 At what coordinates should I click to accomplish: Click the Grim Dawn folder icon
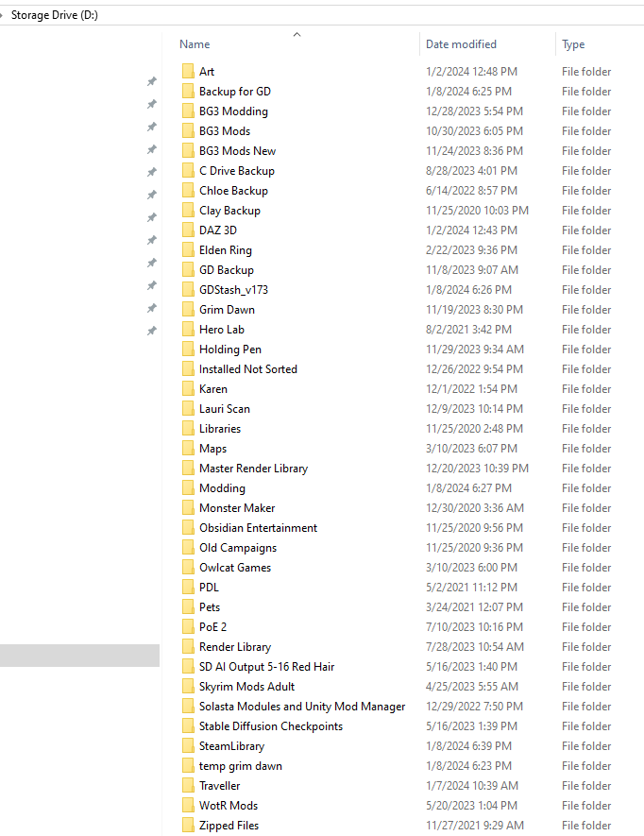[x=188, y=309]
